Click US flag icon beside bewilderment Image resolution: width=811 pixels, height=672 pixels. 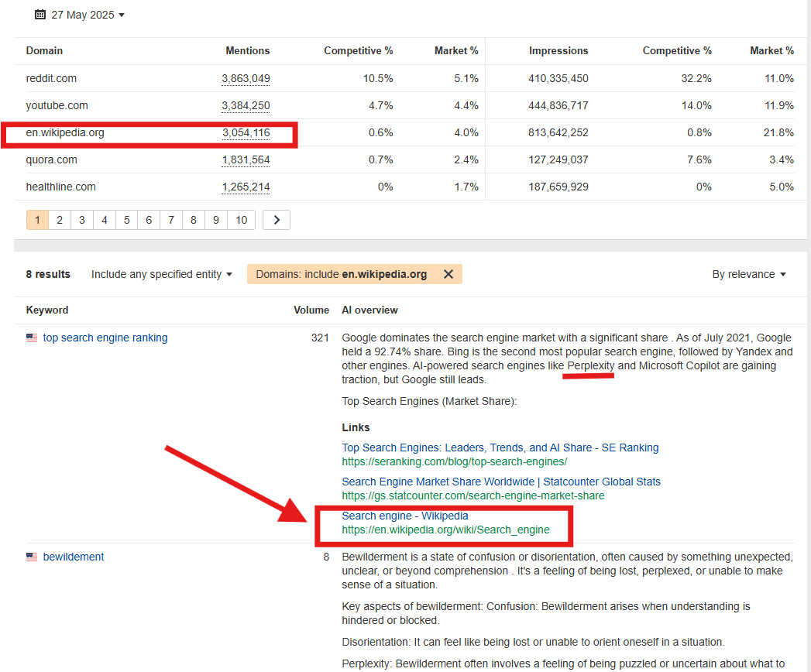(x=32, y=557)
